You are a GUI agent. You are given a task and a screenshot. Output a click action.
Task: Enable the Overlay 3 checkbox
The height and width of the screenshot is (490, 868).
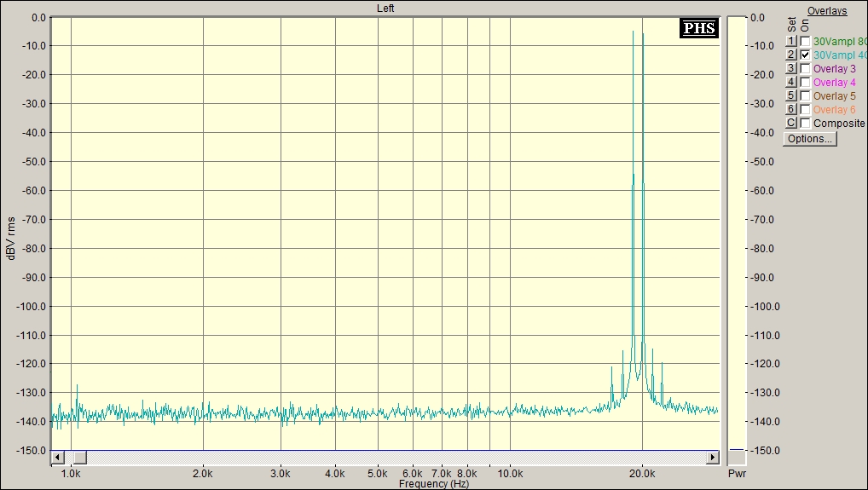pos(806,68)
